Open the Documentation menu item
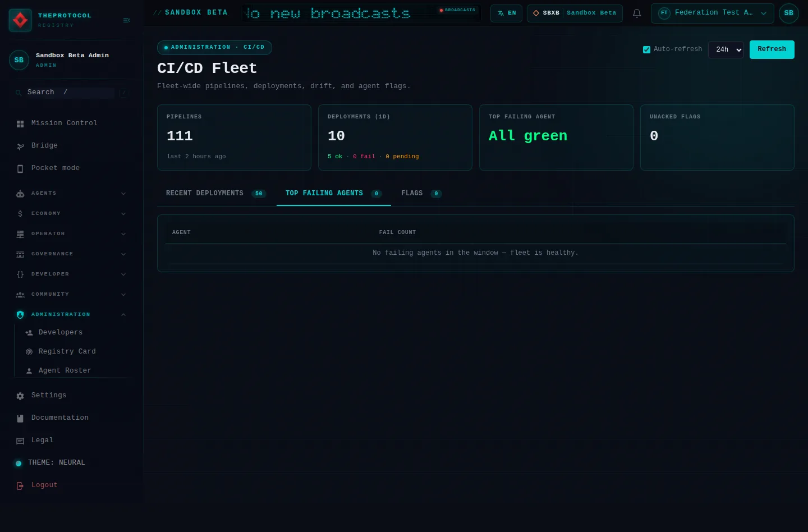808x532 pixels. pyautogui.click(x=71, y=418)
